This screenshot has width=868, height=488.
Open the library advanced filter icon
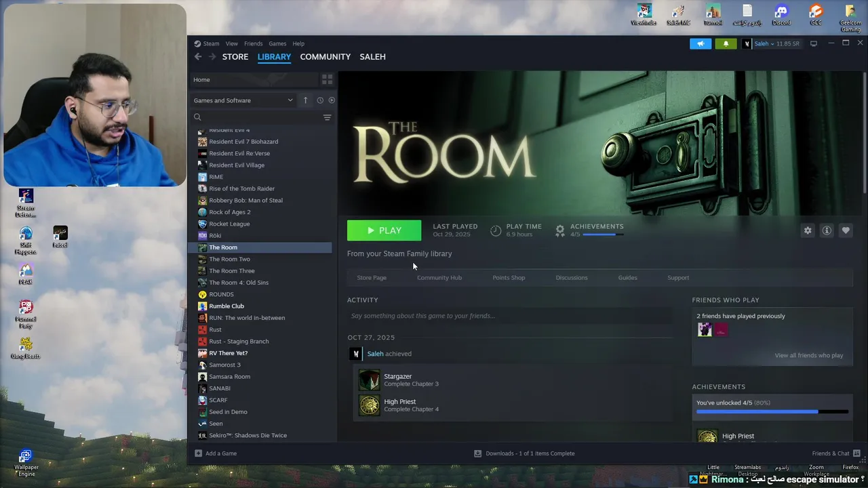(327, 117)
